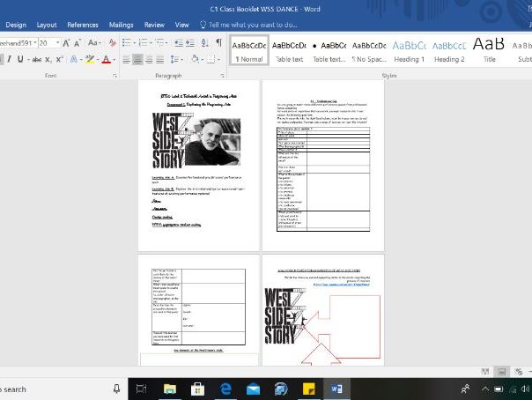The image size is (532, 400).
Task: Apply red font color
Action: pyautogui.click(x=107, y=60)
